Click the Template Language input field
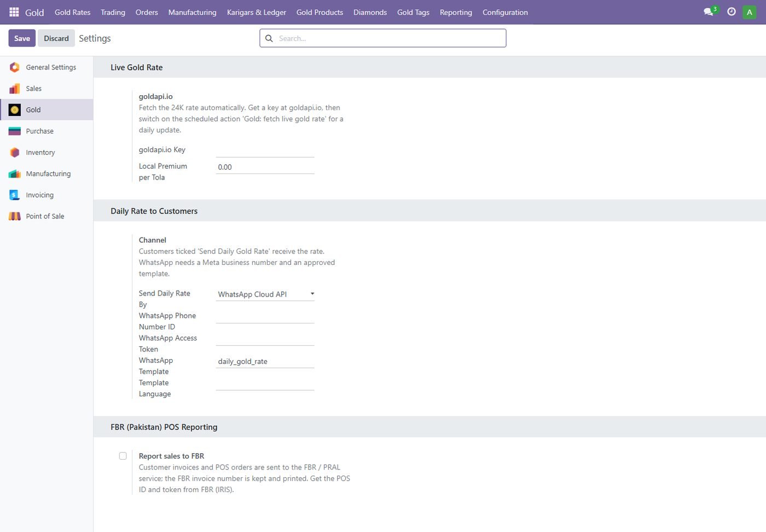The width and height of the screenshot is (766, 532). pos(265,384)
